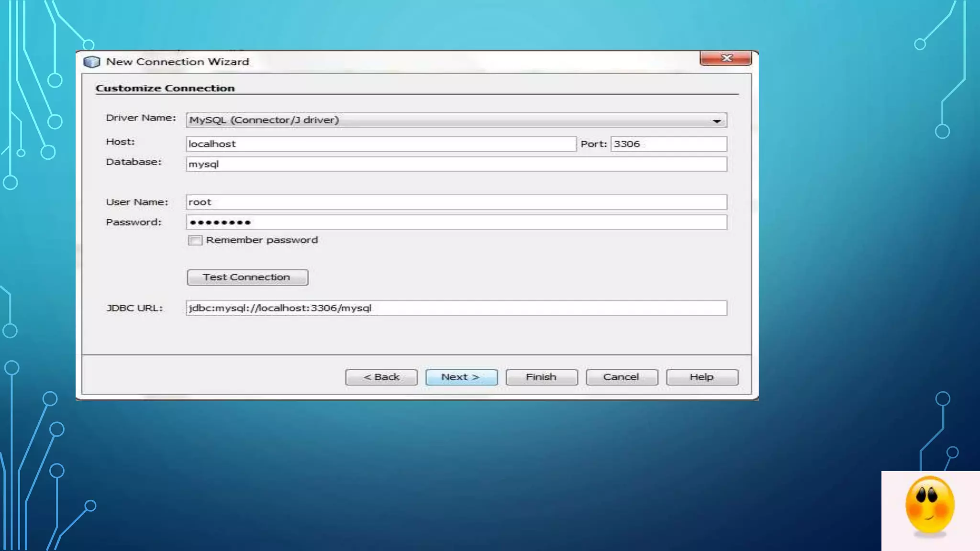Click the New Connection Wizard cube icon

pyautogui.click(x=91, y=62)
